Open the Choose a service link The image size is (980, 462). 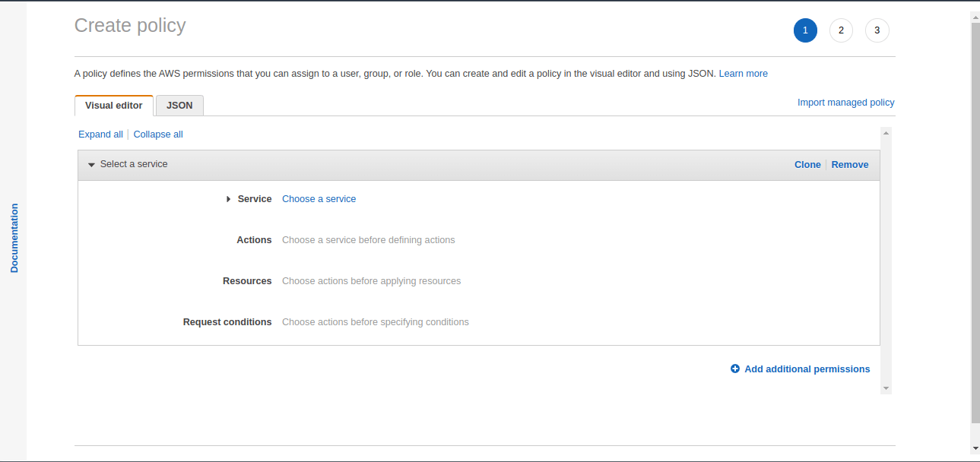point(319,199)
